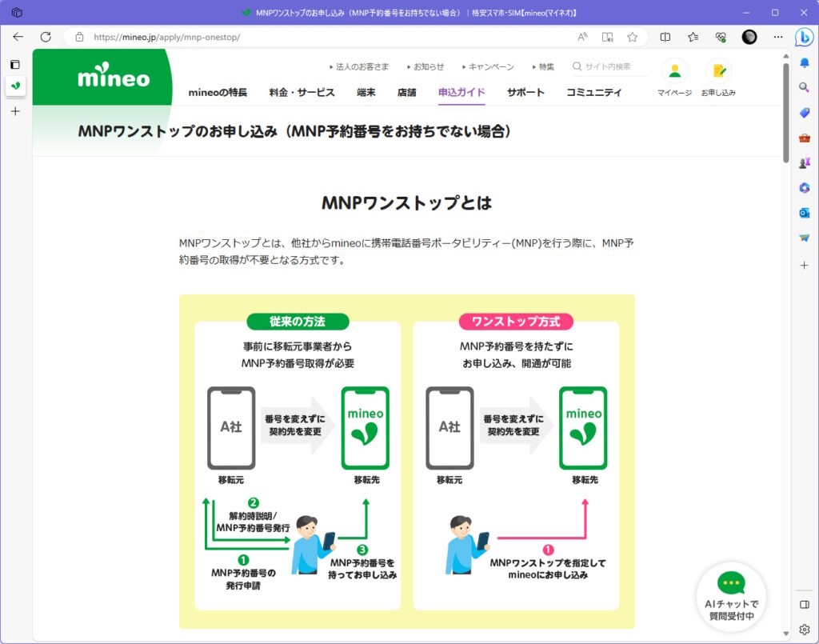Open サポート menu

pyautogui.click(x=525, y=93)
